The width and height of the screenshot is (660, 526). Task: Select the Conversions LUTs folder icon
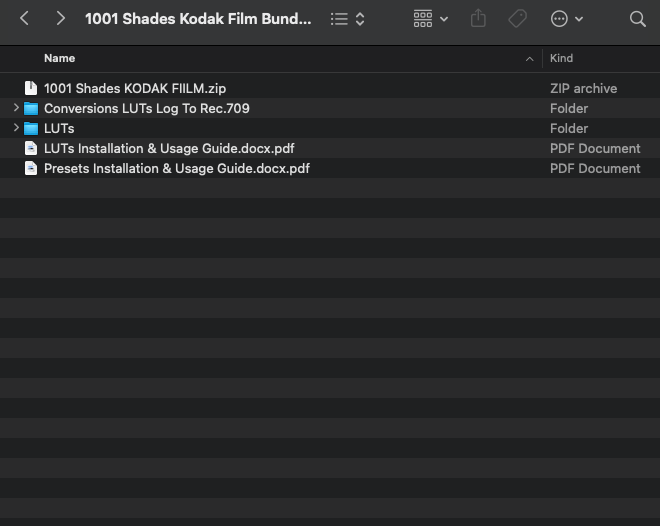click(31, 108)
